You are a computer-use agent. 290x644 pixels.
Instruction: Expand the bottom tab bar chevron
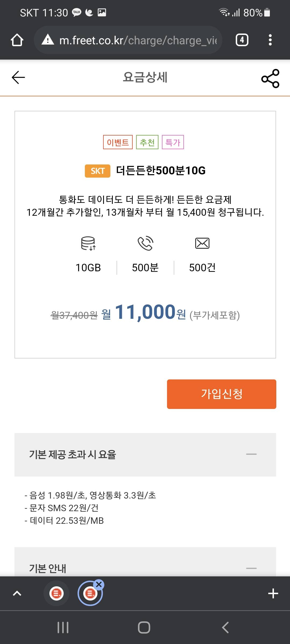(x=17, y=593)
